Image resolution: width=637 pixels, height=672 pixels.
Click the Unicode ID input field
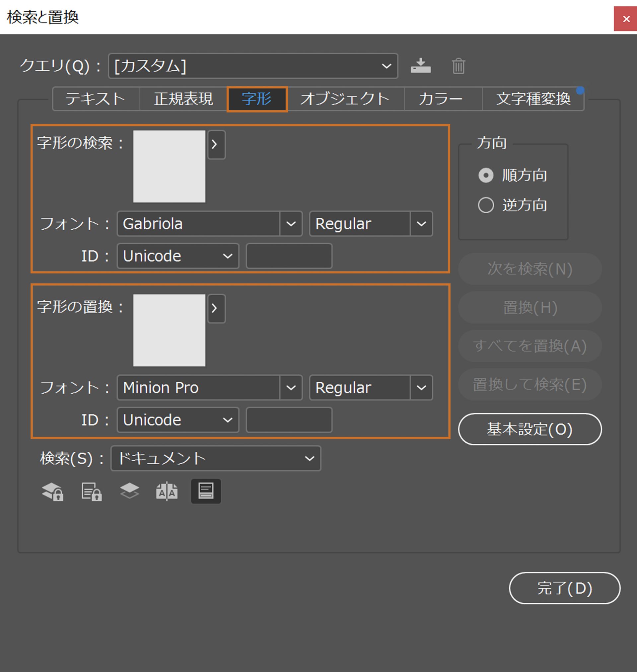289,257
